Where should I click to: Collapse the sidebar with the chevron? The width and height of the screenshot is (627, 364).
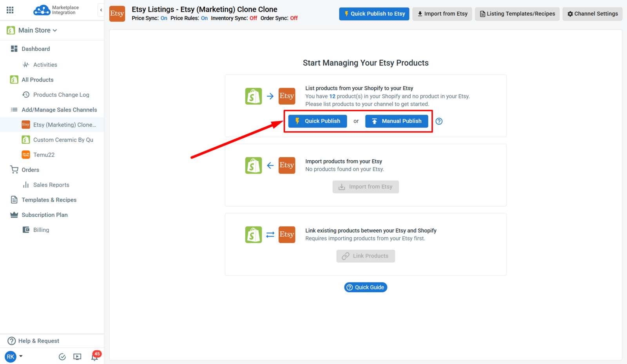[x=101, y=10]
